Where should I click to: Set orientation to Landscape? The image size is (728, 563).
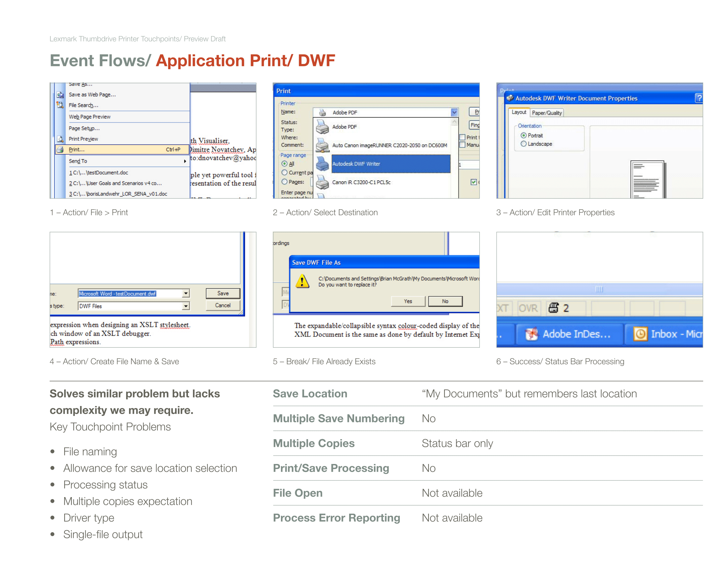(524, 144)
